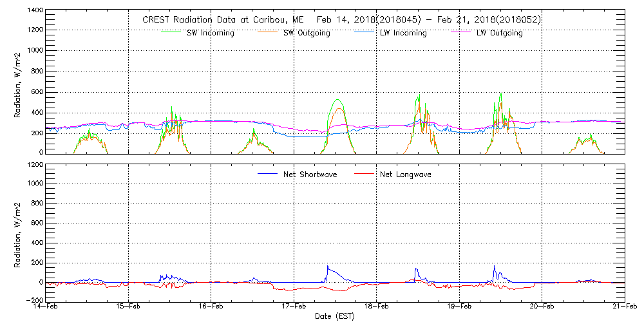Click the 16-Feb label on x-axis

(x=211, y=307)
